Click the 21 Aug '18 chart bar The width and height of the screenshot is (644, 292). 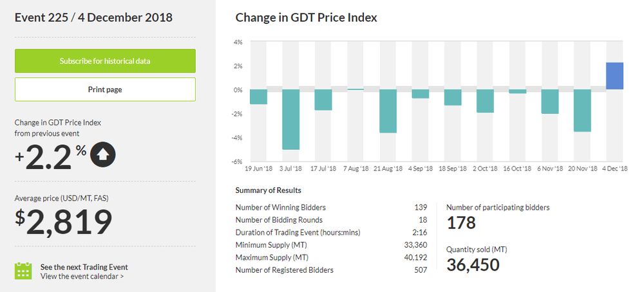pos(388,111)
